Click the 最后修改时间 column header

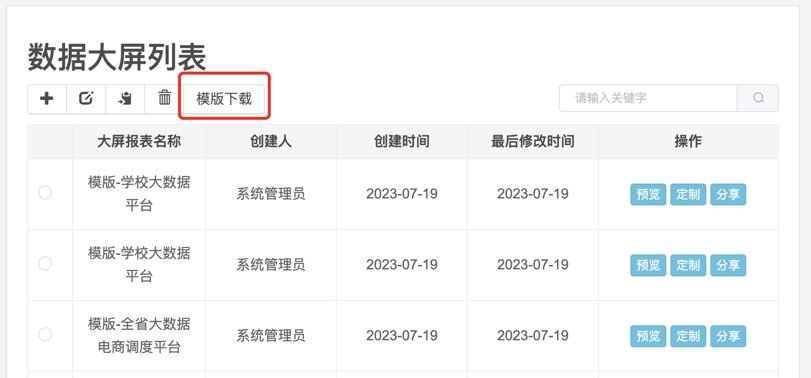pos(533,142)
